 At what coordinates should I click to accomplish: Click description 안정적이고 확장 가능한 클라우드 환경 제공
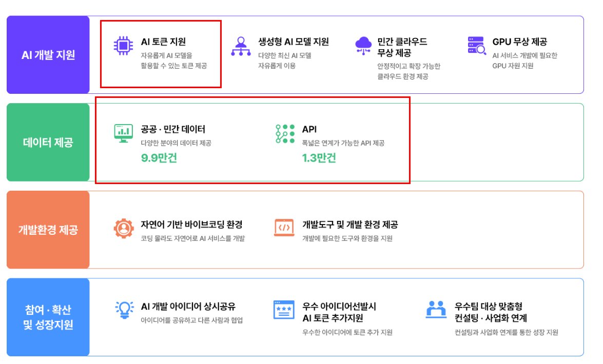(x=409, y=71)
